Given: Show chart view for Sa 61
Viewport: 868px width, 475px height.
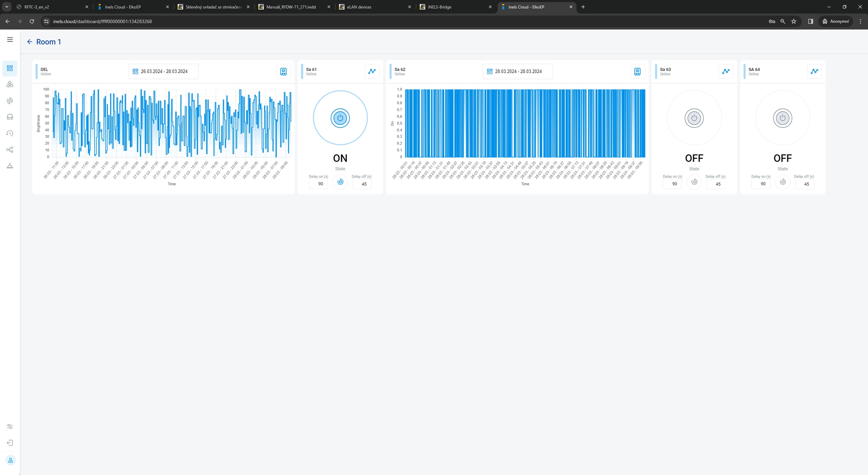Looking at the screenshot, I should (x=372, y=71).
